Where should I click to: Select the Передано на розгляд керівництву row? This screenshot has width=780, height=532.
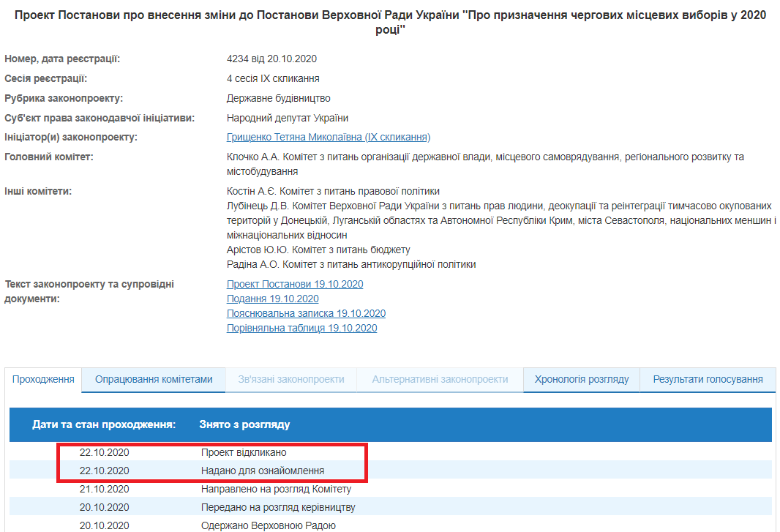click(x=278, y=507)
